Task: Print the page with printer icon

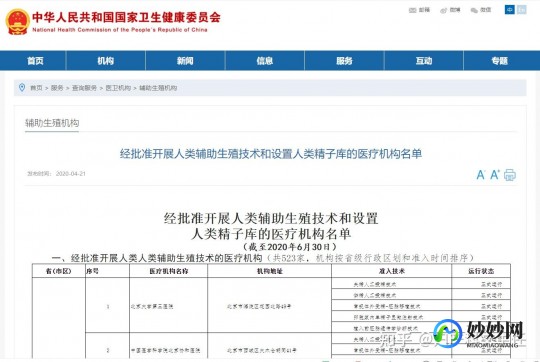Action: tap(510, 175)
